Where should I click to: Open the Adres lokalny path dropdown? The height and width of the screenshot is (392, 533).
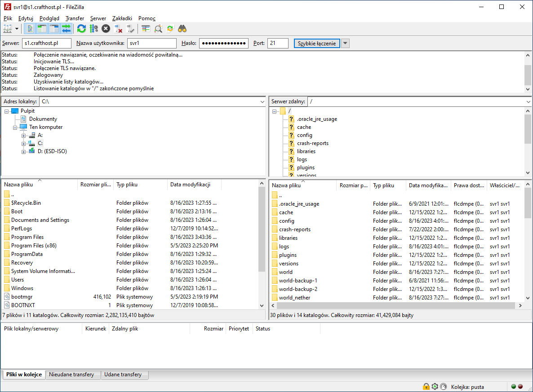coord(262,101)
